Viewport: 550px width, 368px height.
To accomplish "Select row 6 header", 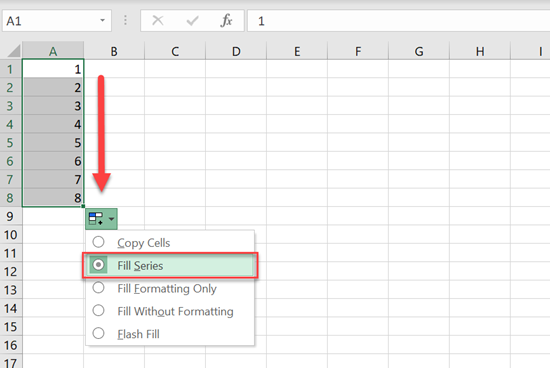I will click(11, 161).
